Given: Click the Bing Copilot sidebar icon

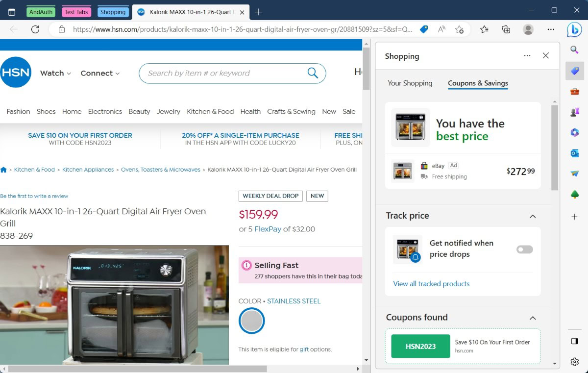Looking at the screenshot, I should [574, 30].
